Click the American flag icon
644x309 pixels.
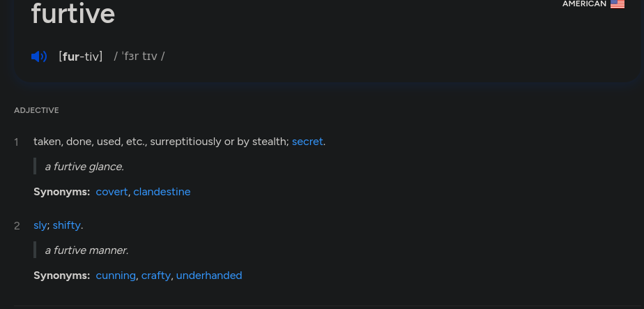point(618,4)
